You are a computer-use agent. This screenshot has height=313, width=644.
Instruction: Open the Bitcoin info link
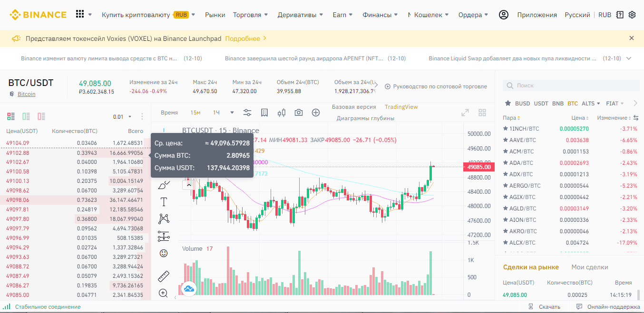27,94
